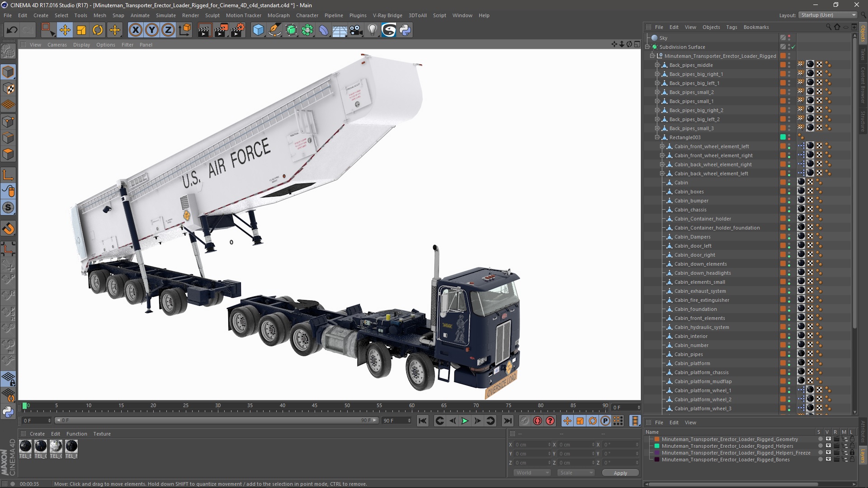This screenshot has height=488, width=868.
Task: Click the Bend deformer icon
Action: point(324,30)
